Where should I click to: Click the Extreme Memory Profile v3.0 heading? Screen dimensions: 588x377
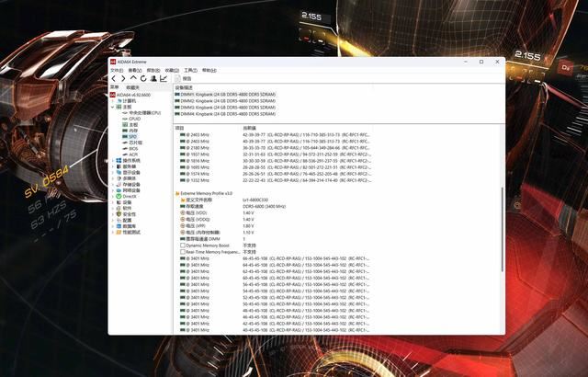206,193
